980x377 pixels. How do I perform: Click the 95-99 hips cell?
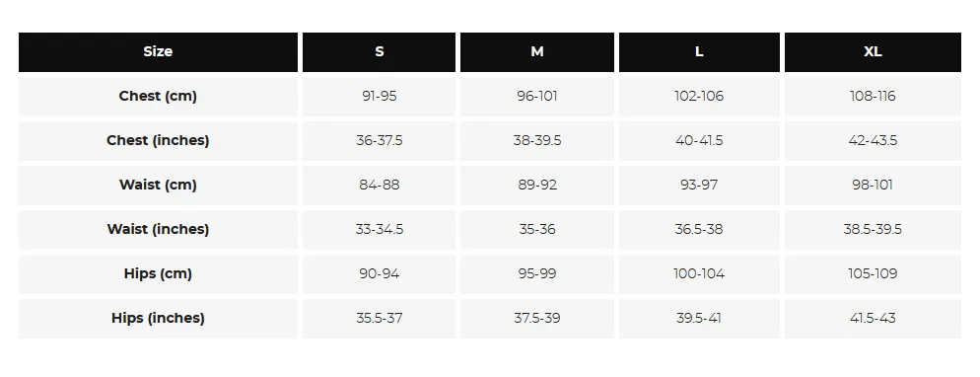(537, 273)
